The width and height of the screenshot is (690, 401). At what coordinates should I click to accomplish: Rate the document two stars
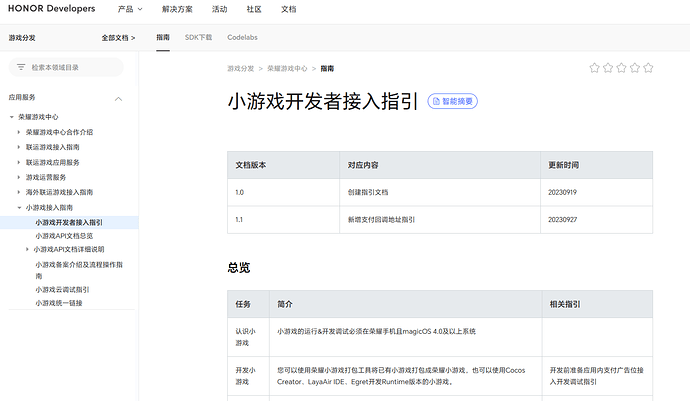point(608,68)
